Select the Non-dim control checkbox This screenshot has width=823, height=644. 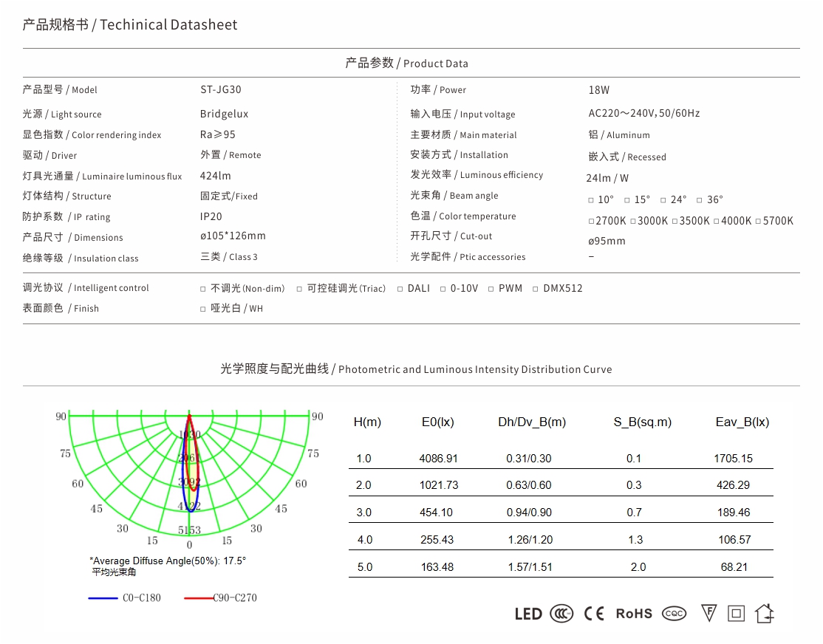coord(203,290)
